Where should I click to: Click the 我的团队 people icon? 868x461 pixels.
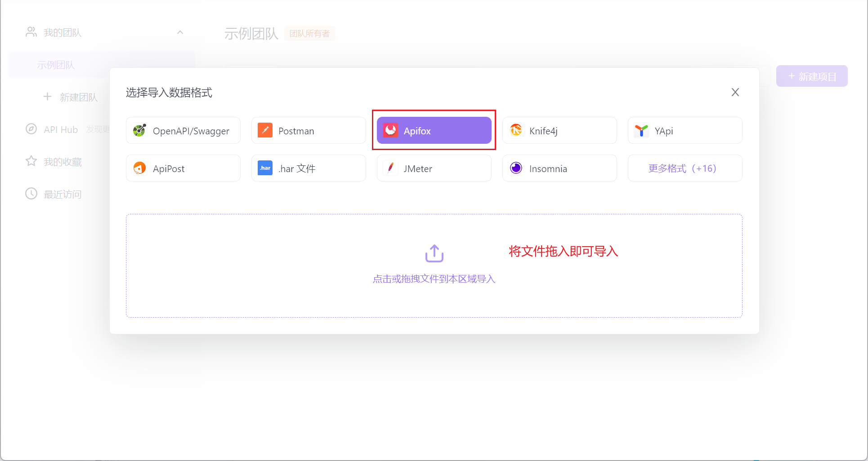(31, 32)
